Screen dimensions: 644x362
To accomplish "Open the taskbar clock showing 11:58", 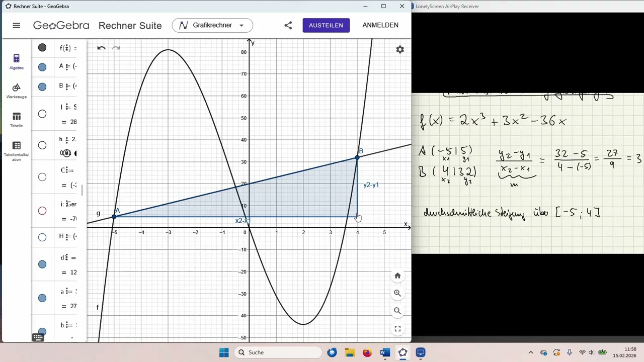I will 624,352.
